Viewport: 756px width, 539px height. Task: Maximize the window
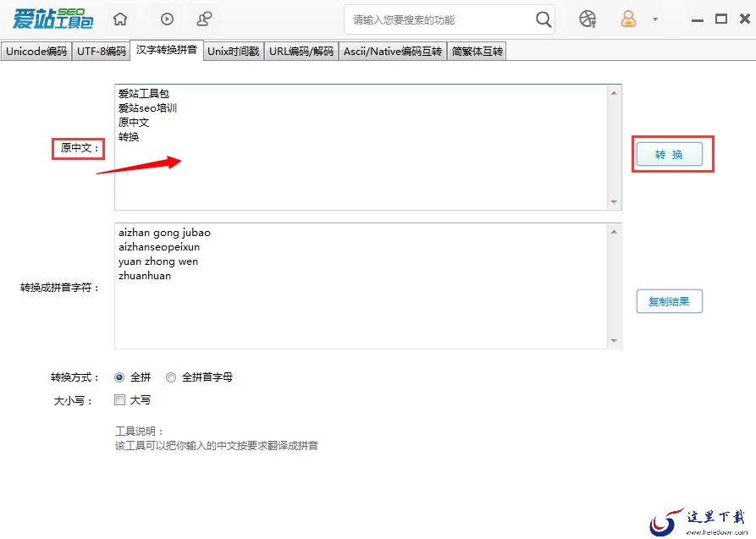click(x=721, y=19)
